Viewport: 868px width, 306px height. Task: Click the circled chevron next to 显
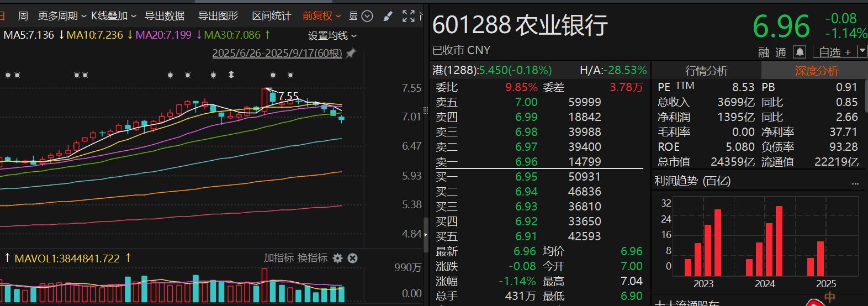(367, 16)
